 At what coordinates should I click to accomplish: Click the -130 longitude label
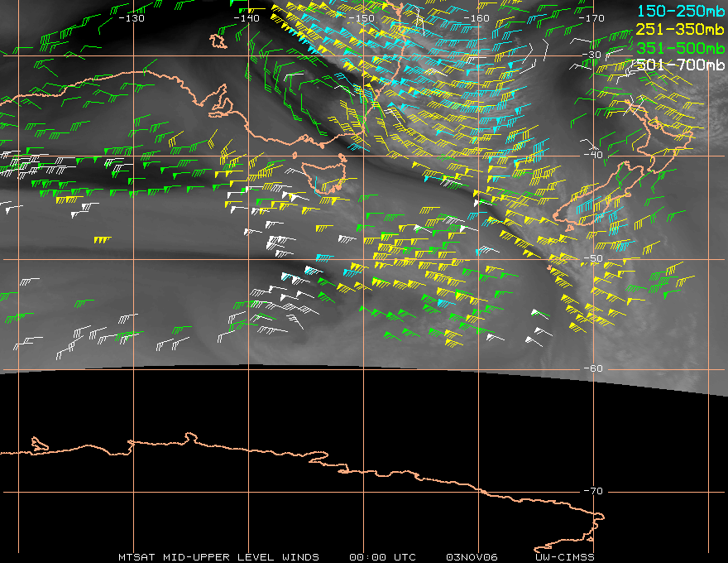[x=132, y=18]
